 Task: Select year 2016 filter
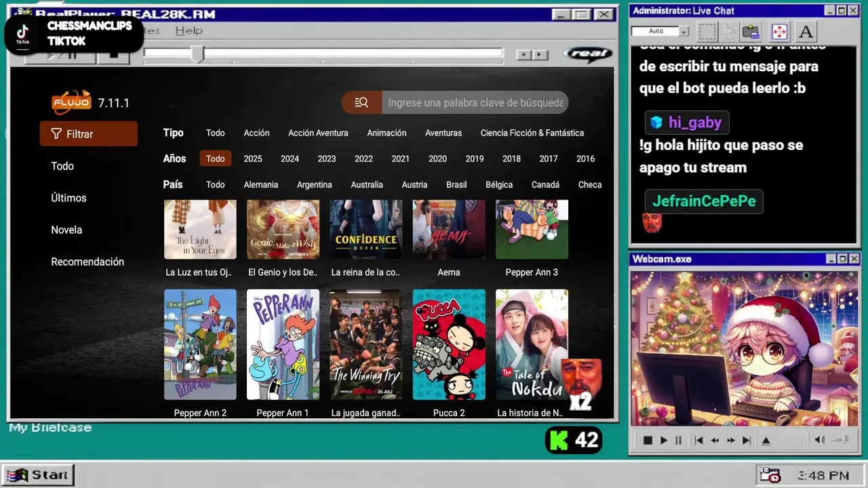(586, 159)
